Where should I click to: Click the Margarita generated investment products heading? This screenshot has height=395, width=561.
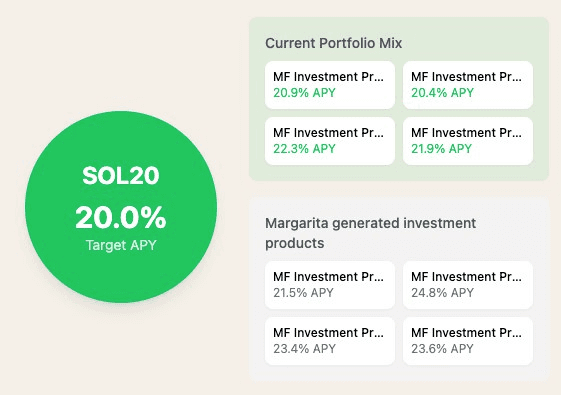[370, 233]
